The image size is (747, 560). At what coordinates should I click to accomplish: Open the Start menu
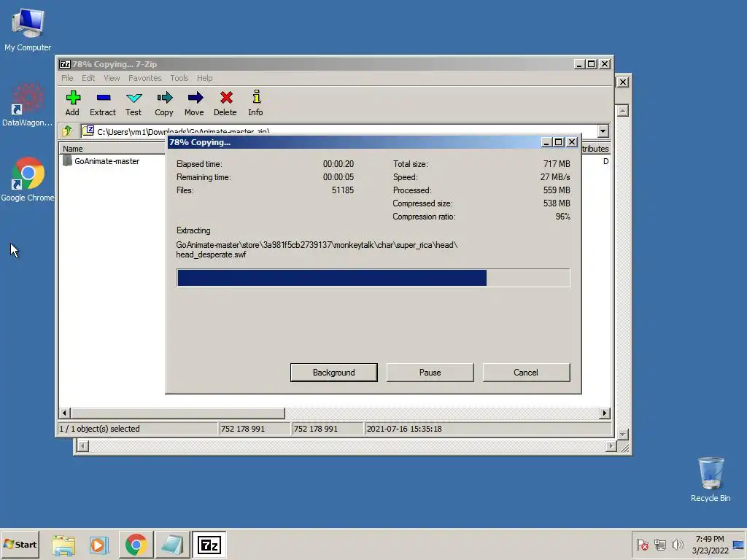coord(20,544)
